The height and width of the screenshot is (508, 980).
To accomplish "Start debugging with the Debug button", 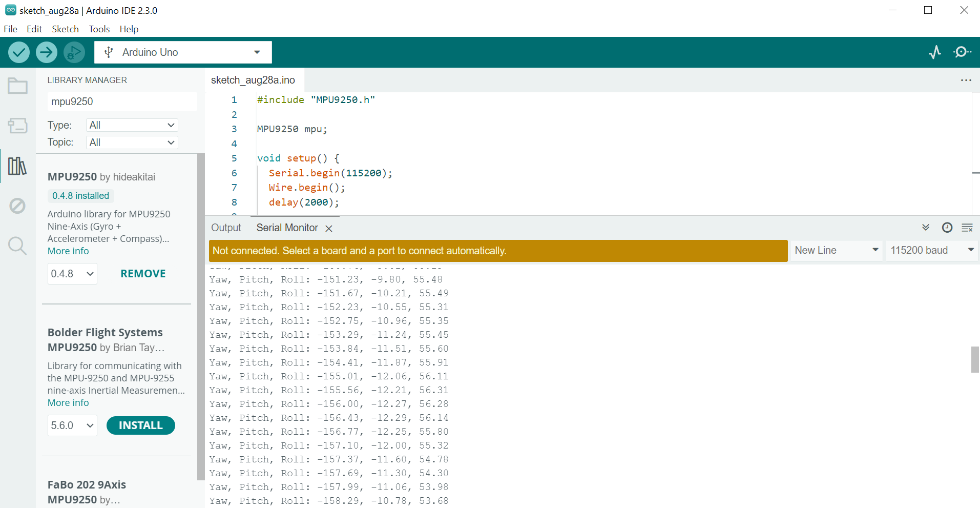I will click(x=74, y=52).
